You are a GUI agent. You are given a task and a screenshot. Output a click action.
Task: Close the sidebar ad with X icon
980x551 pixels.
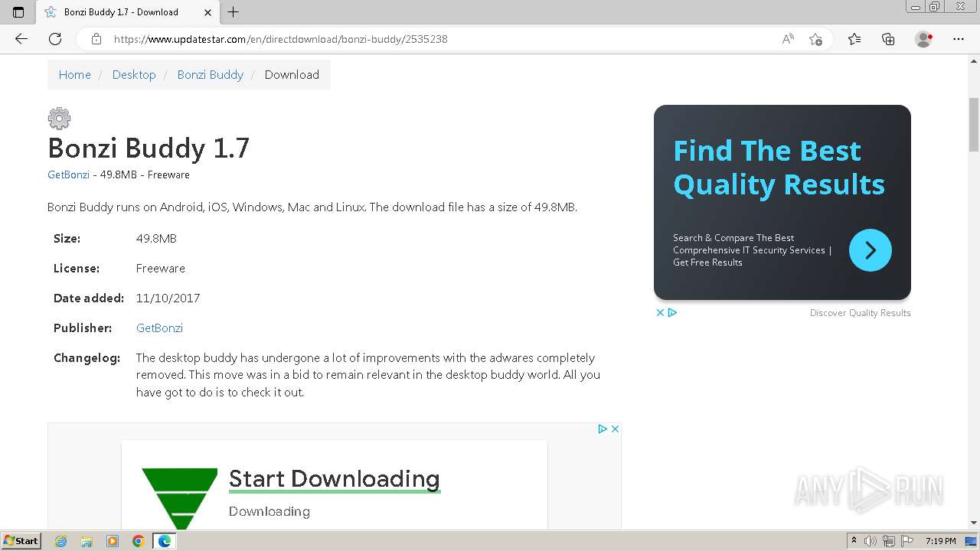click(x=660, y=312)
